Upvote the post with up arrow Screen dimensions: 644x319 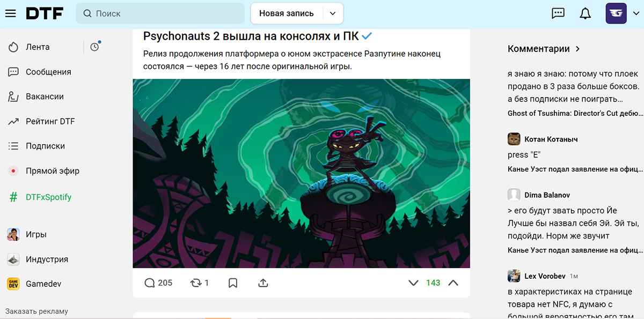(453, 283)
